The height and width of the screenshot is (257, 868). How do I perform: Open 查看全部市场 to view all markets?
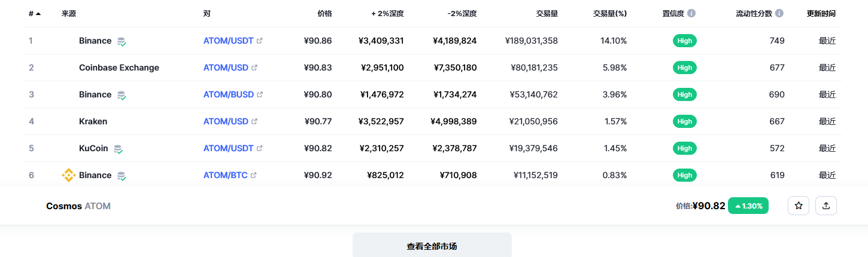(432, 246)
